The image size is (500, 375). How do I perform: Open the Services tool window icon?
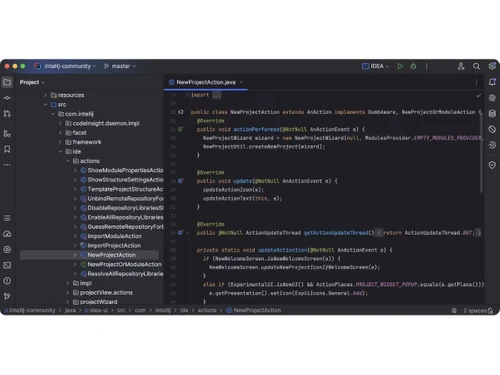[7, 249]
